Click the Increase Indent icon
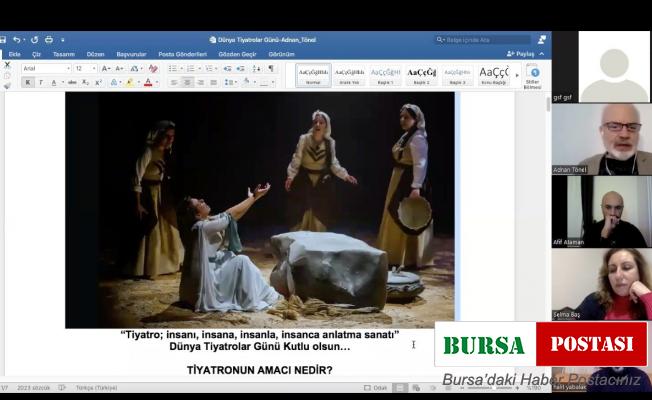Image resolution: width=652 pixels, height=400 pixels. [240, 68]
